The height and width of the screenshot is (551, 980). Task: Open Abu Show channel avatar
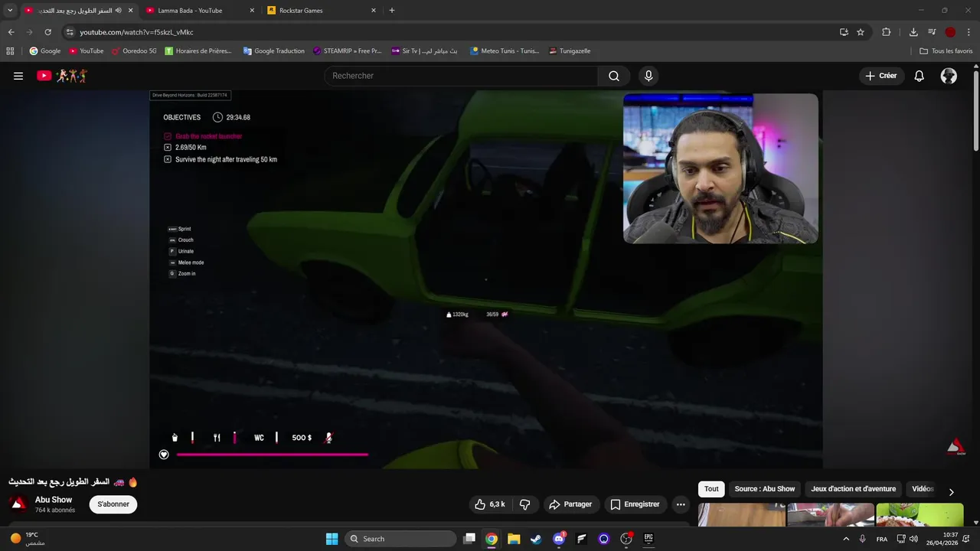(x=18, y=504)
